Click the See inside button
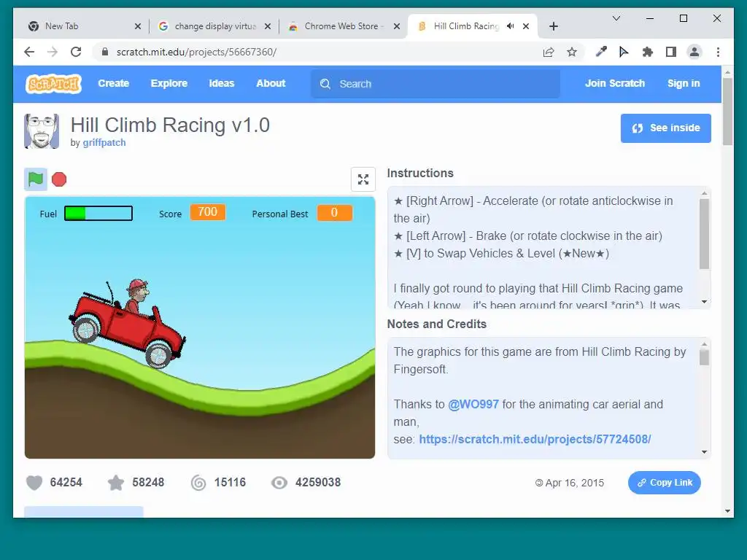747x560 pixels. pyautogui.click(x=665, y=128)
